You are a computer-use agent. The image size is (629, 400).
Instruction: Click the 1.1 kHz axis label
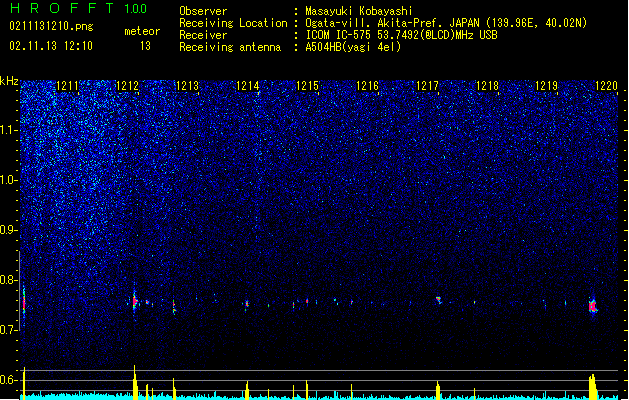[8, 130]
